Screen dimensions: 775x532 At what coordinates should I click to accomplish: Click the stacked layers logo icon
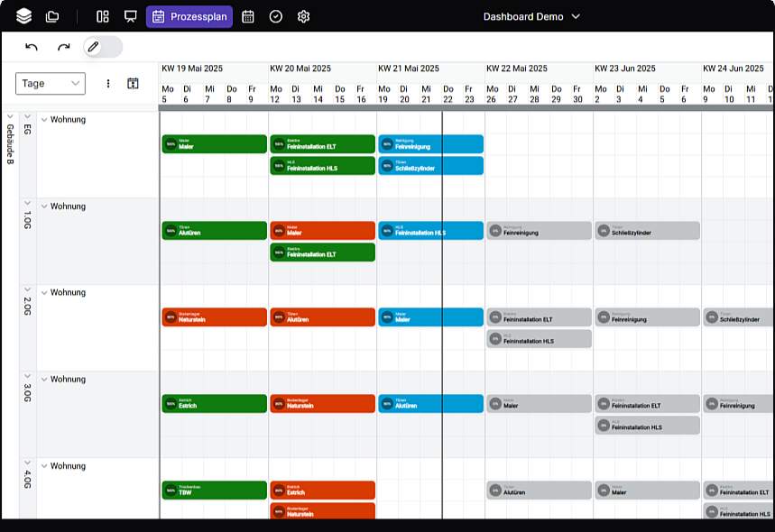(x=23, y=16)
